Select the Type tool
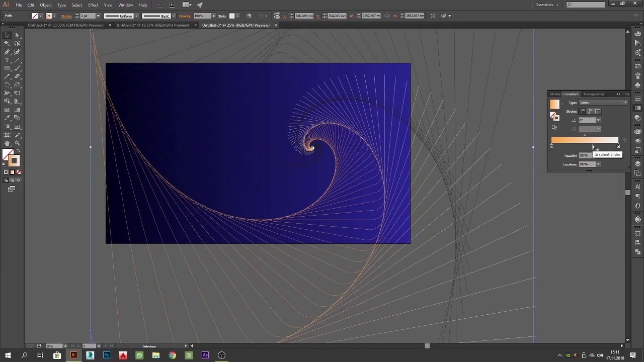 click(x=7, y=60)
